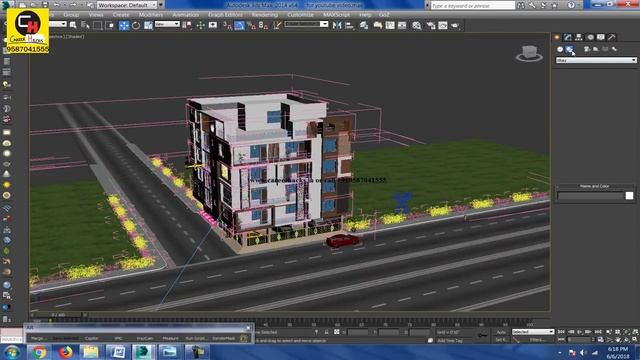The height and width of the screenshot is (360, 640).
Task: Open the Modifiers menu
Action: tap(151, 15)
